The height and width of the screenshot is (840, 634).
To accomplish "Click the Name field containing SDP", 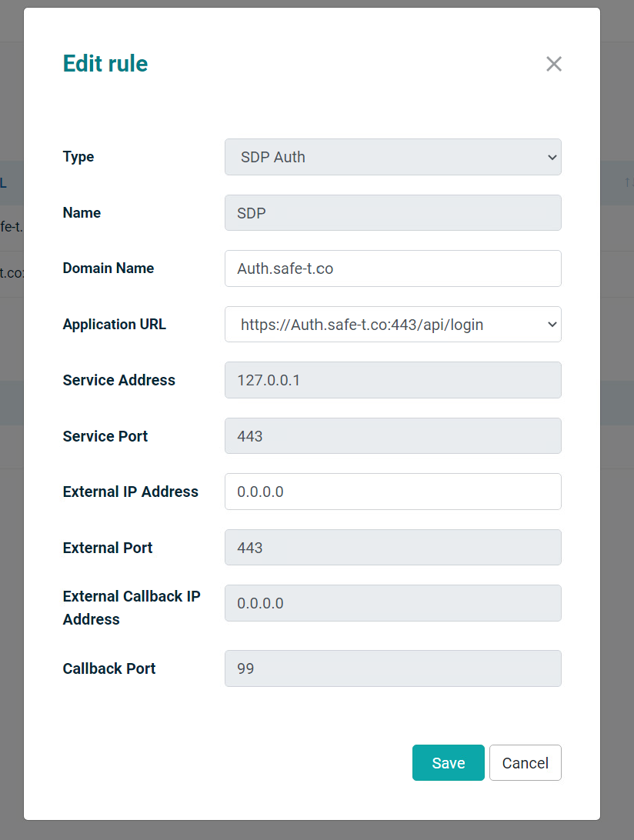I will click(x=392, y=213).
